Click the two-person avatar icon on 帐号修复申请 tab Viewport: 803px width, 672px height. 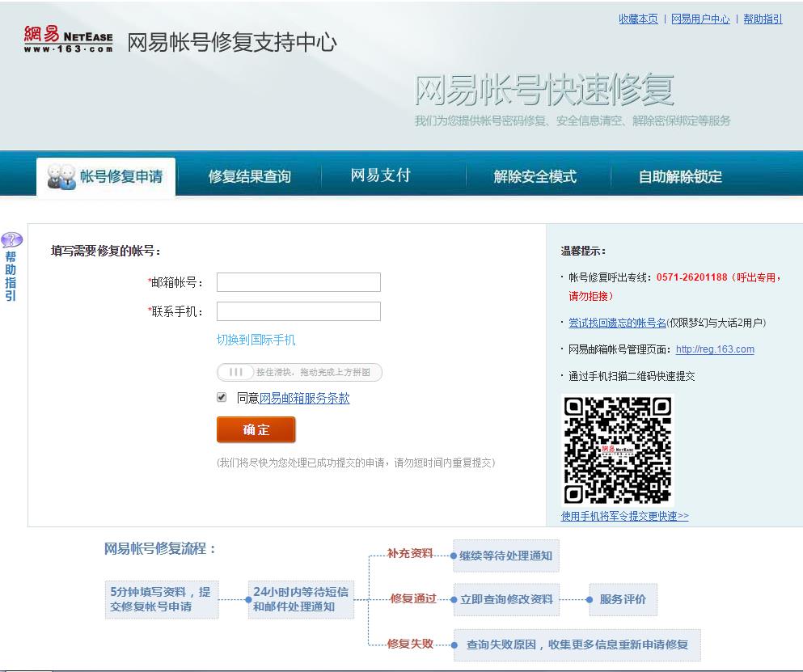(x=61, y=177)
